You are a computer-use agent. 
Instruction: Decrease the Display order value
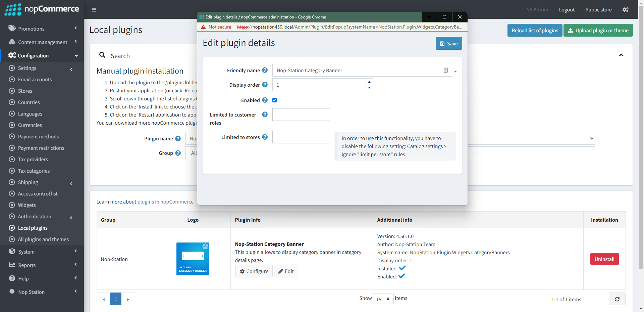point(369,88)
